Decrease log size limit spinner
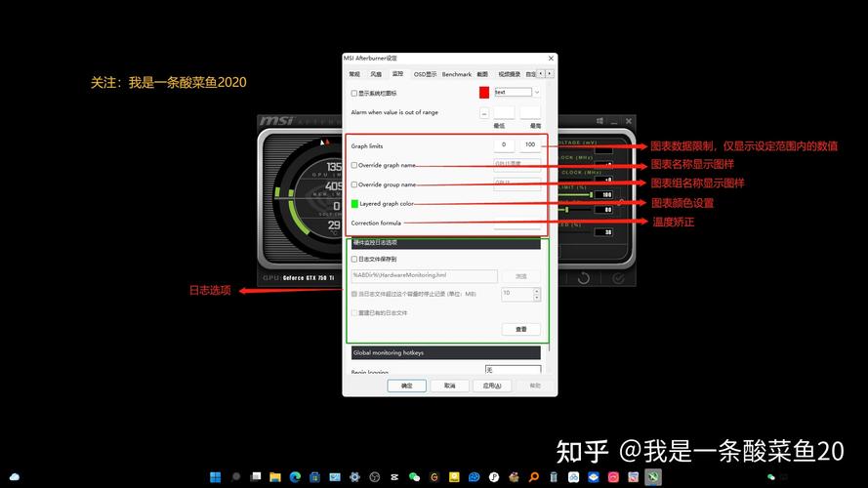Image resolution: width=868 pixels, height=488 pixels. [536, 298]
